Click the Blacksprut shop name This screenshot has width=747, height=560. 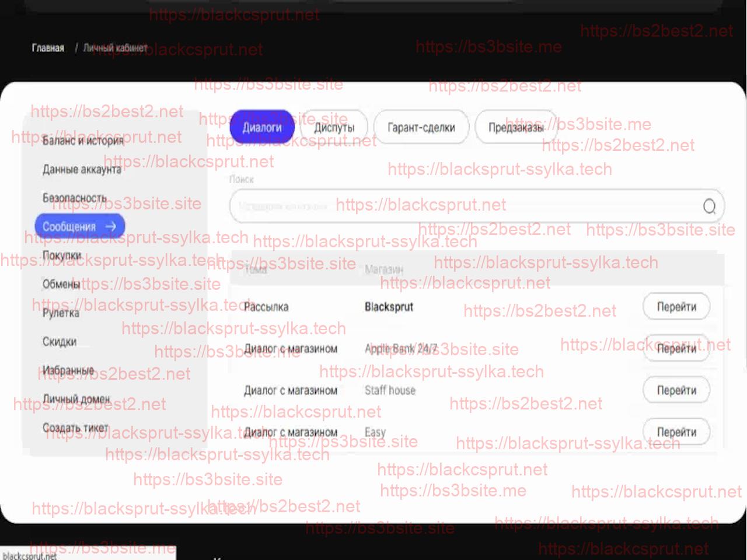pos(389,307)
